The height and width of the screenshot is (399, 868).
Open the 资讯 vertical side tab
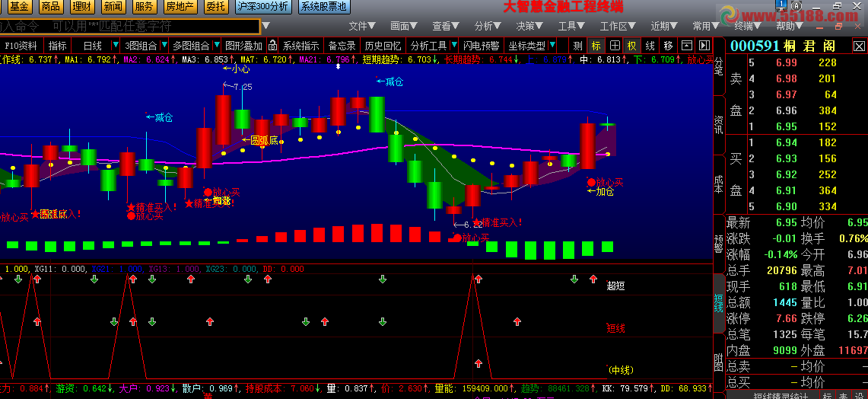coord(719,125)
